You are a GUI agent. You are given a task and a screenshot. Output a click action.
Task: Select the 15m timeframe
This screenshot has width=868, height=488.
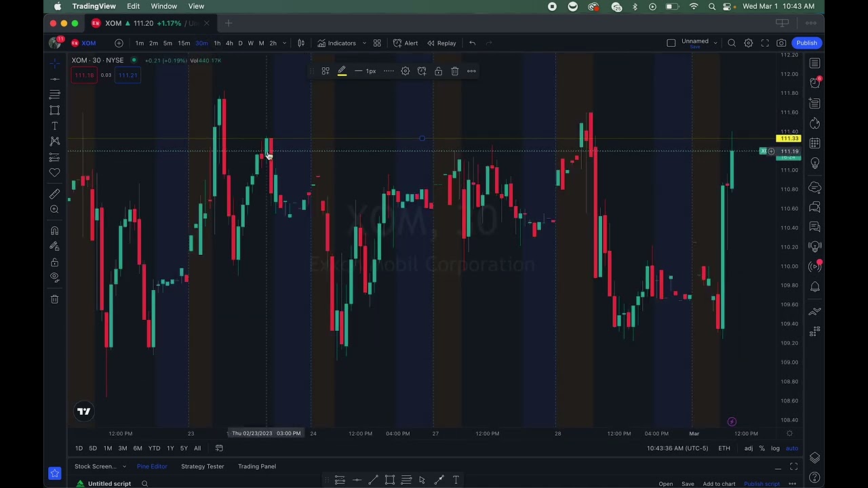click(x=184, y=43)
